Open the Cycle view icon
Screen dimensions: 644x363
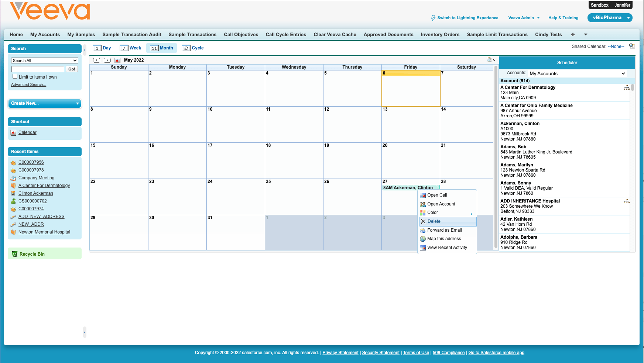click(186, 48)
